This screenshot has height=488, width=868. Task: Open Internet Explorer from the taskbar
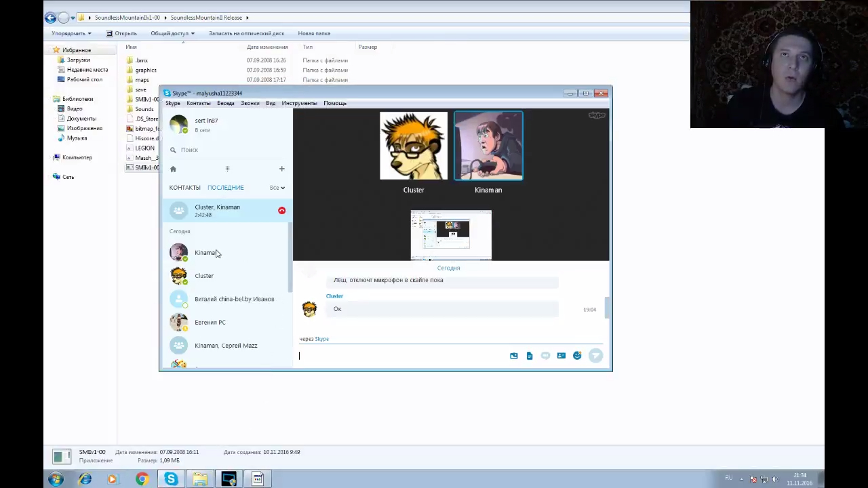coord(85,479)
